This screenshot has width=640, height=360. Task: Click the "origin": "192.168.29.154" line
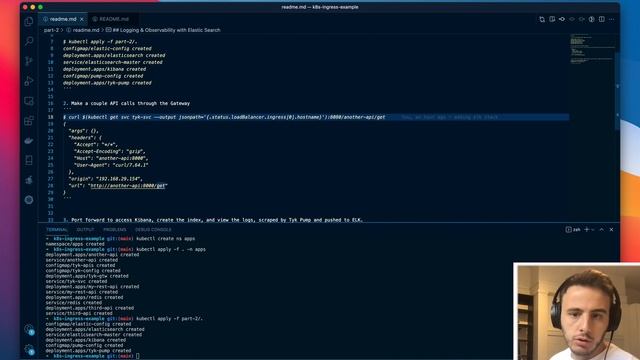105,179
